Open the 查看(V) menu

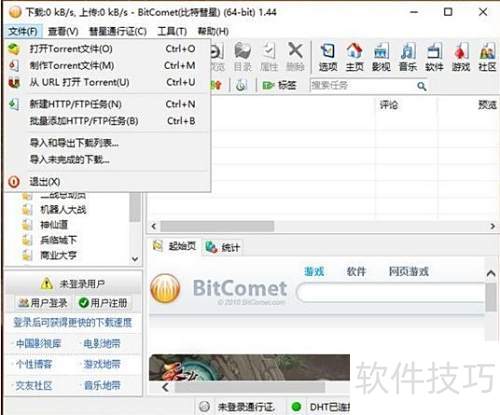tap(63, 32)
